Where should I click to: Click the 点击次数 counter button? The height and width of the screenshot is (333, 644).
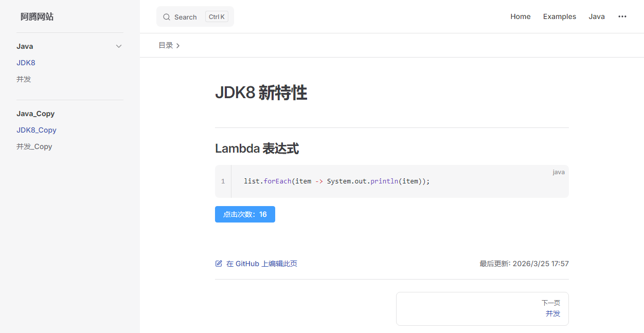245,214
